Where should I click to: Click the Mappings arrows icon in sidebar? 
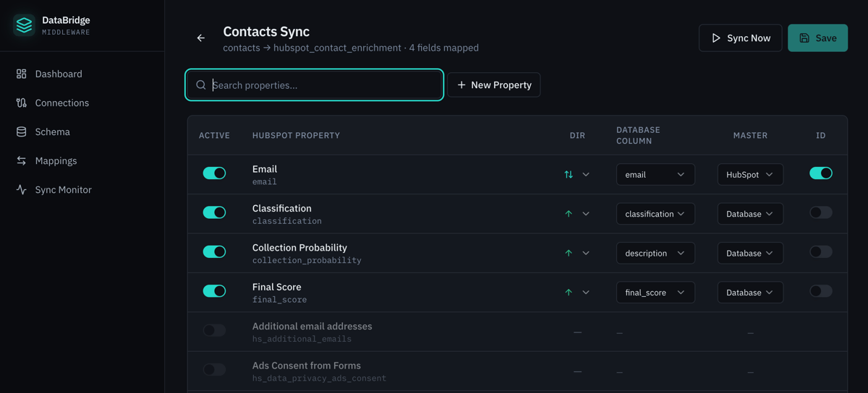point(22,160)
